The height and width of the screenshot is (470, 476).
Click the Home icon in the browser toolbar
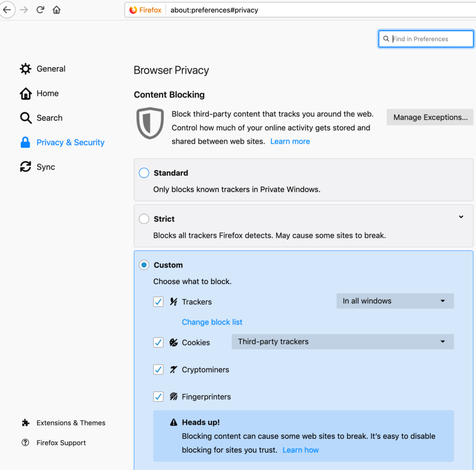pyautogui.click(x=57, y=10)
